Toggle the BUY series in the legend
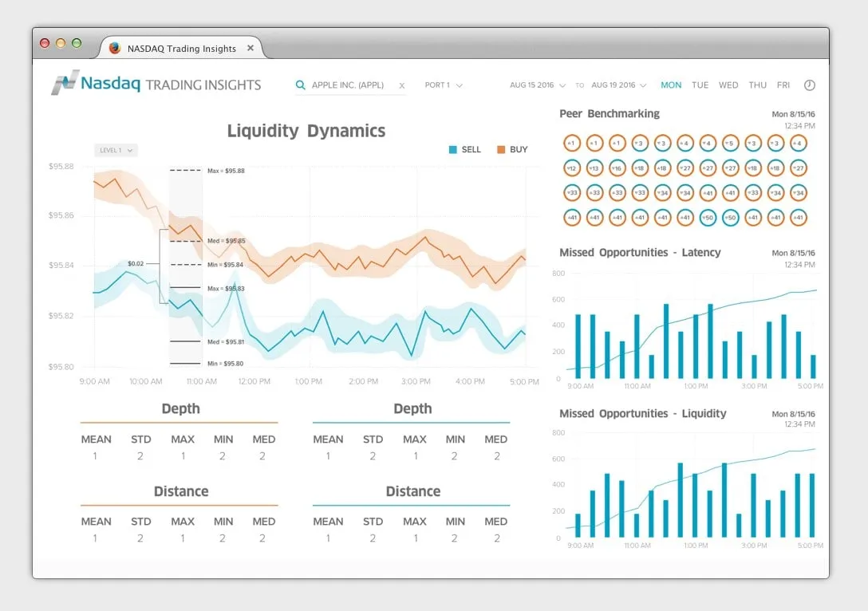 [x=513, y=149]
